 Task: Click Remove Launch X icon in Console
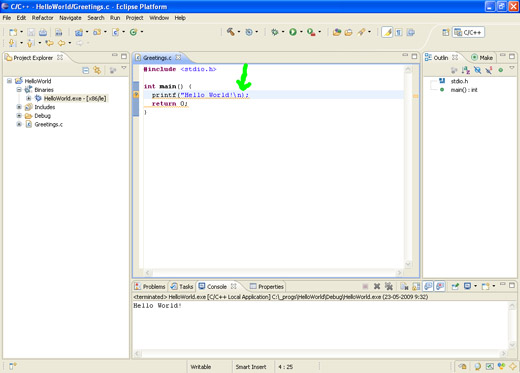point(377,286)
